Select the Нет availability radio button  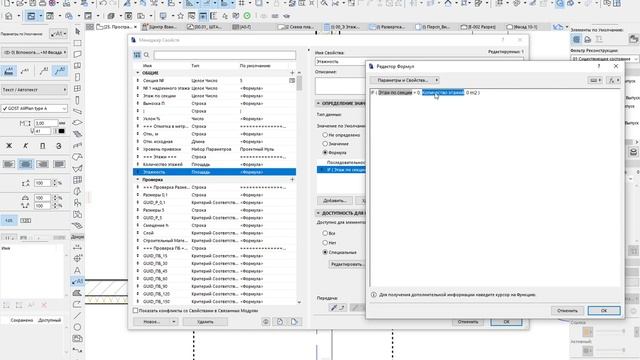pyautogui.click(x=325, y=242)
